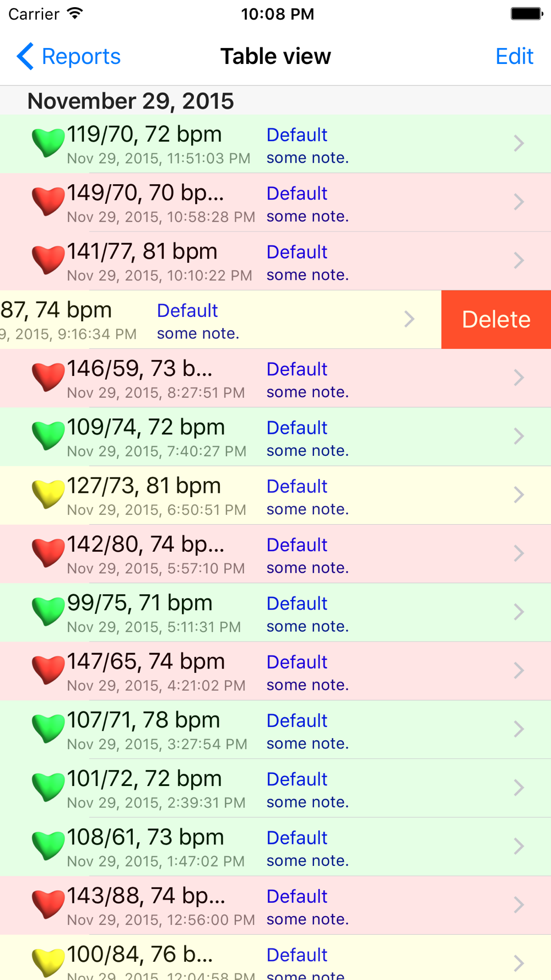Open disclosure chevron for 109/74 reading
The image size is (551, 980).
(518, 436)
